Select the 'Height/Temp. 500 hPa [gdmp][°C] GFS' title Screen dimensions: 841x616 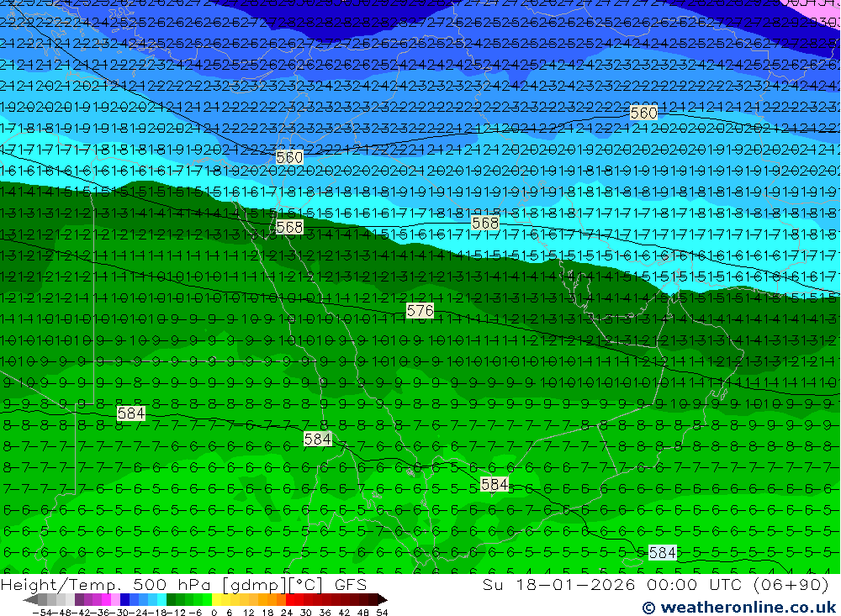(184, 585)
